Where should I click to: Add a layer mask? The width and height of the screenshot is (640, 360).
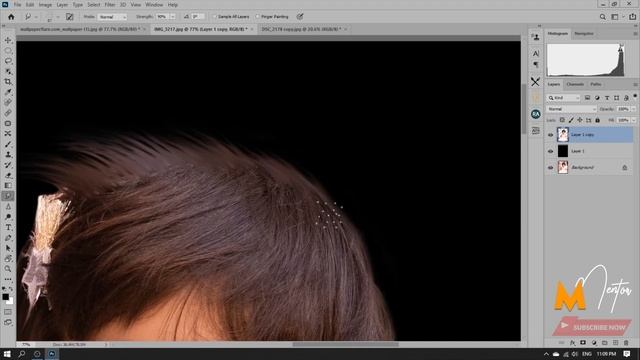(x=583, y=343)
